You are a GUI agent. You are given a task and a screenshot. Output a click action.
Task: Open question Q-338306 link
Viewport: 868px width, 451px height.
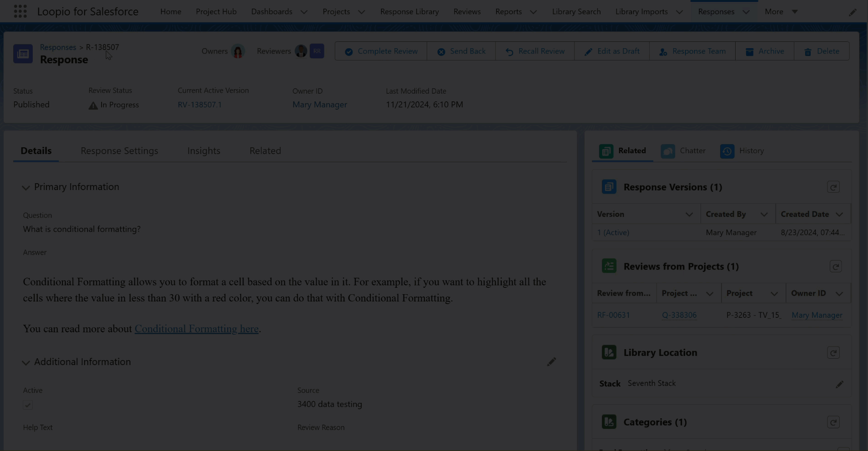pyautogui.click(x=679, y=315)
